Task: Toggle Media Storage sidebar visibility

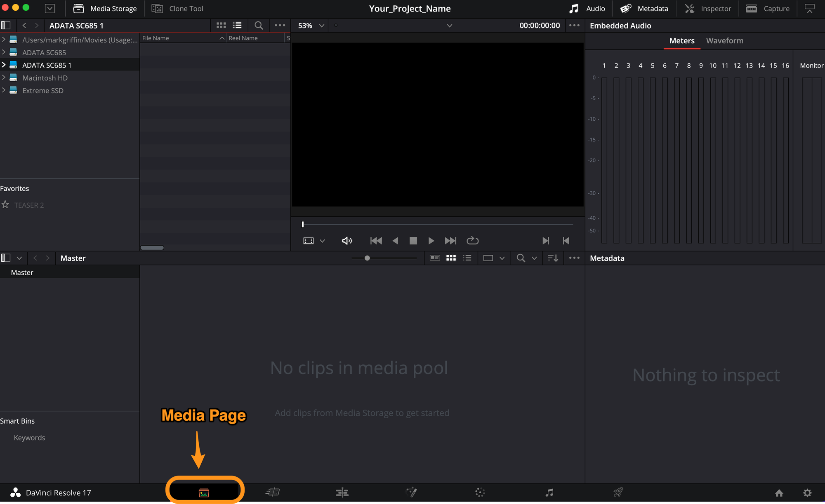Action: [x=6, y=25]
